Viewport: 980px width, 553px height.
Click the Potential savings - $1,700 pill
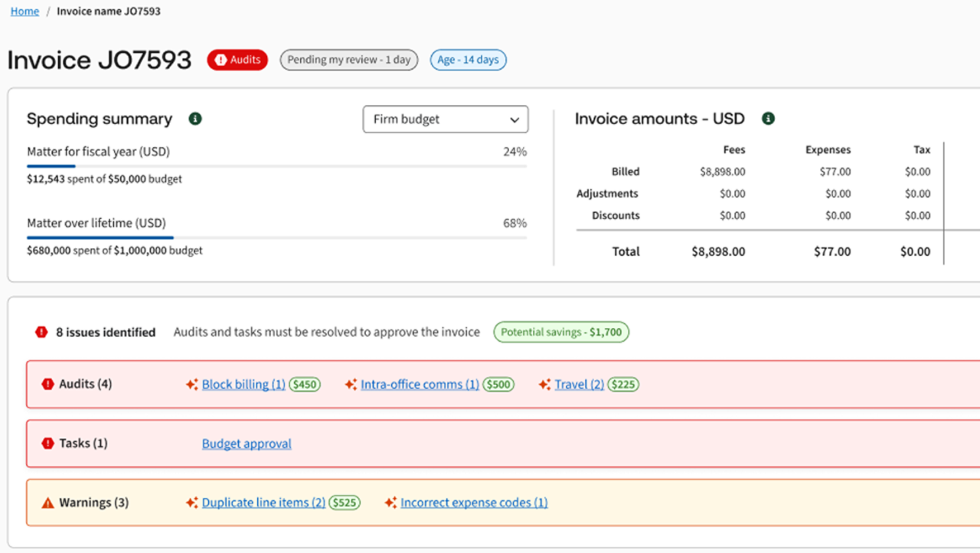click(x=560, y=332)
